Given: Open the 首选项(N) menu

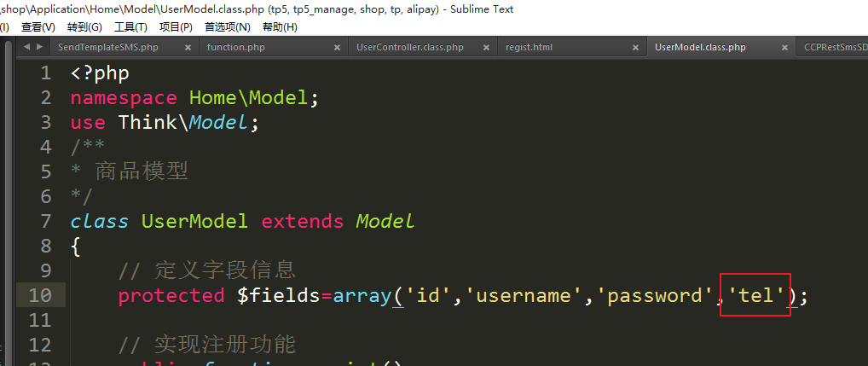Looking at the screenshot, I should point(227,27).
